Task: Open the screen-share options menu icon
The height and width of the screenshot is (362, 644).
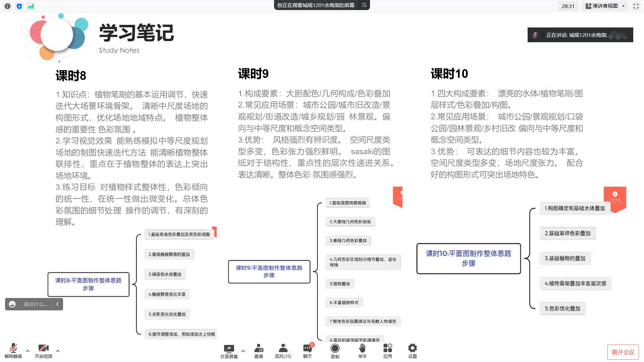Action: (x=364, y=5)
